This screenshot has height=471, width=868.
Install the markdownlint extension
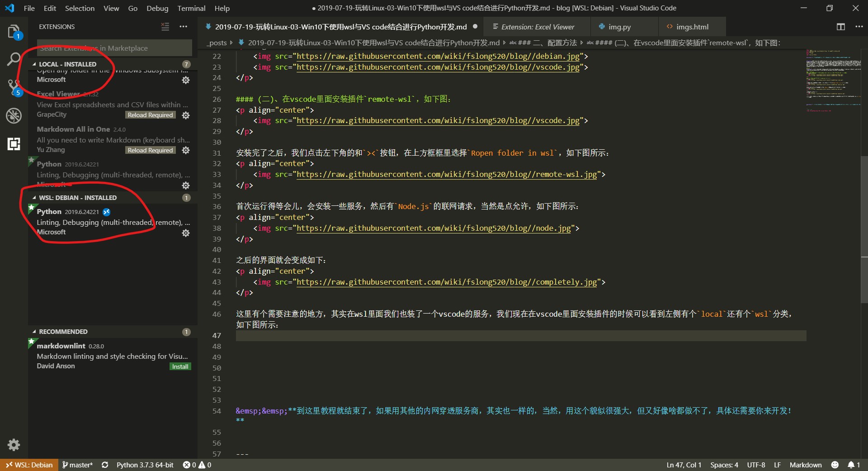pos(180,366)
